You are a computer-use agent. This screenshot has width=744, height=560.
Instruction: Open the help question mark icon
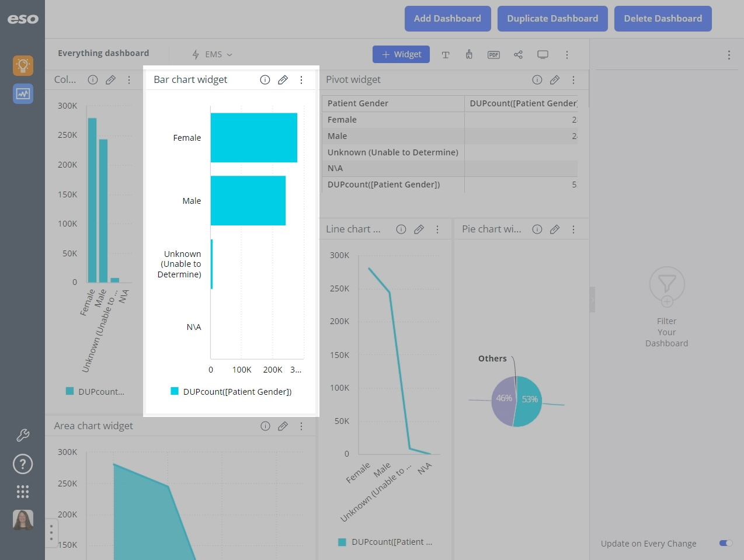pos(23,464)
